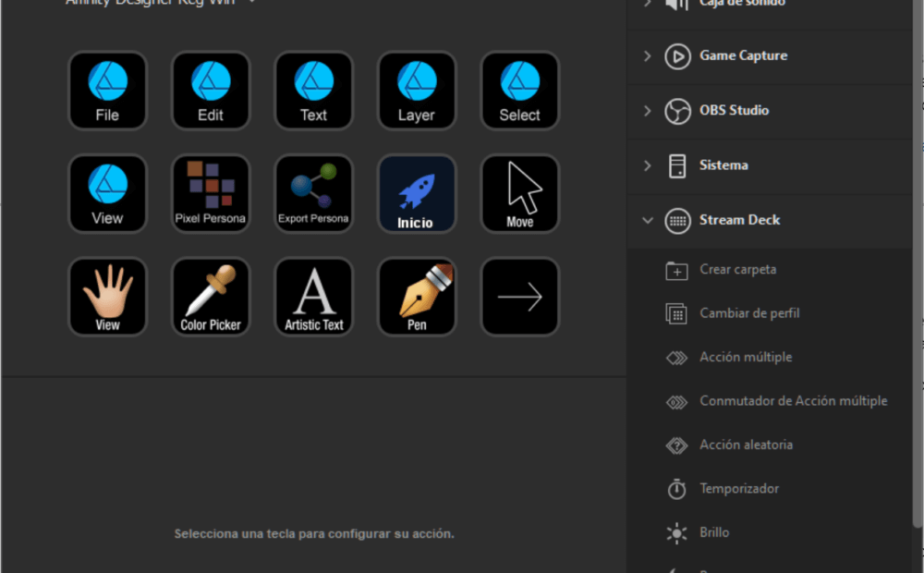Select the Move tool key
The image size is (924, 573).
pyautogui.click(x=519, y=193)
